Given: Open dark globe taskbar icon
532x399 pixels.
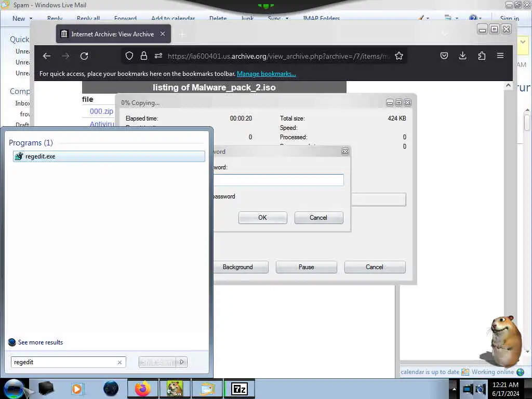Looking at the screenshot, I should coord(111,389).
